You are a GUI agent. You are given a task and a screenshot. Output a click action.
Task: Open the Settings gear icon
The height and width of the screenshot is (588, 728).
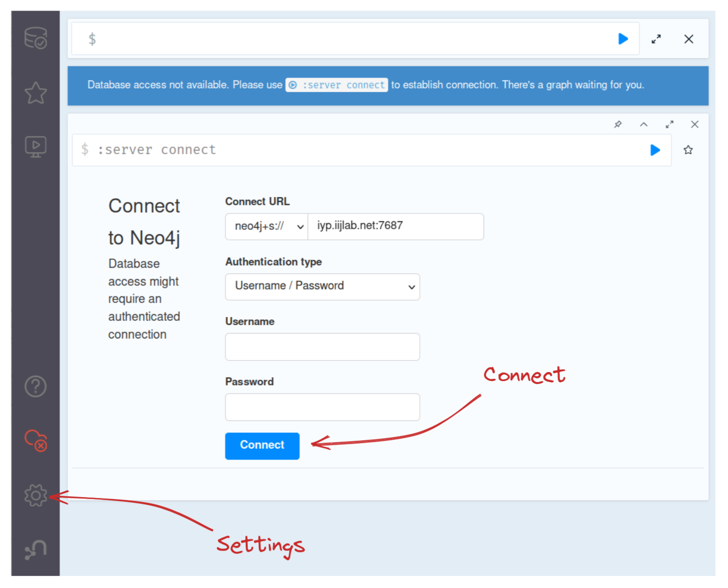[35, 495]
